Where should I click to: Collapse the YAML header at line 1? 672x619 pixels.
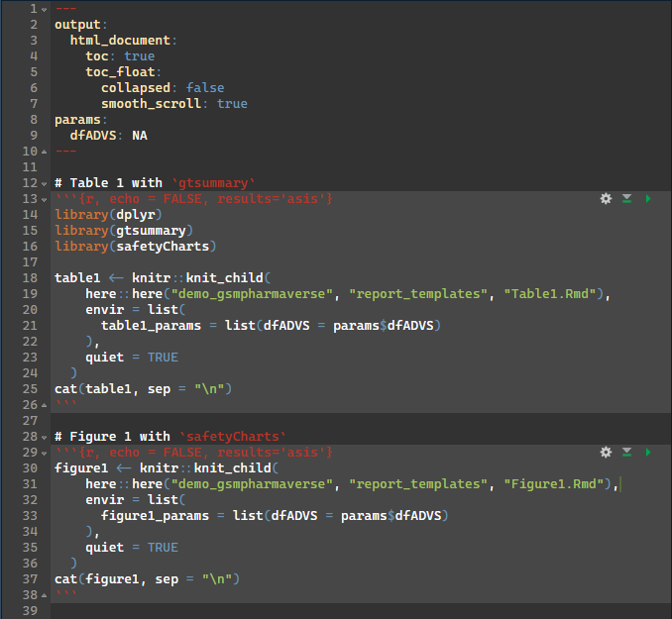tap(44, 9)
